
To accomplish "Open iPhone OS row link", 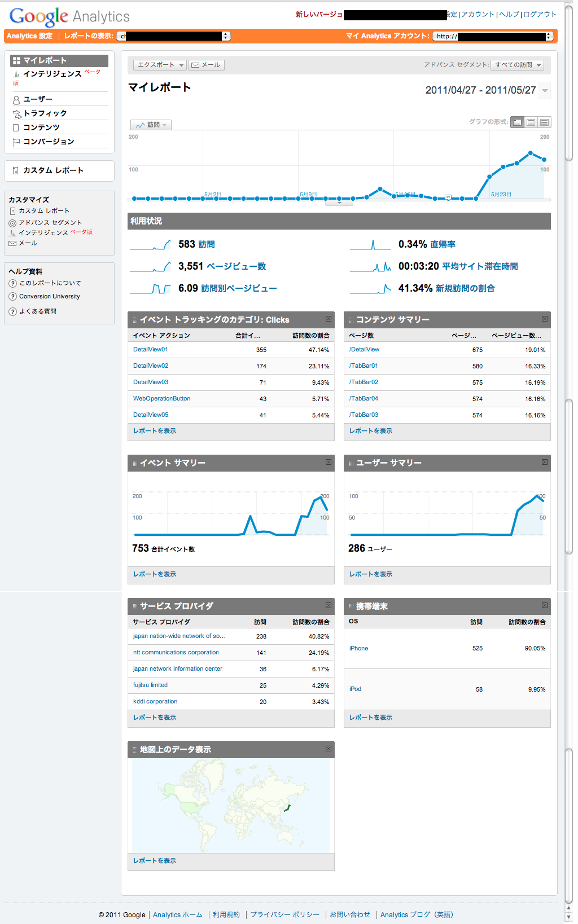I will pyautogui.click(x=358, y=649).
